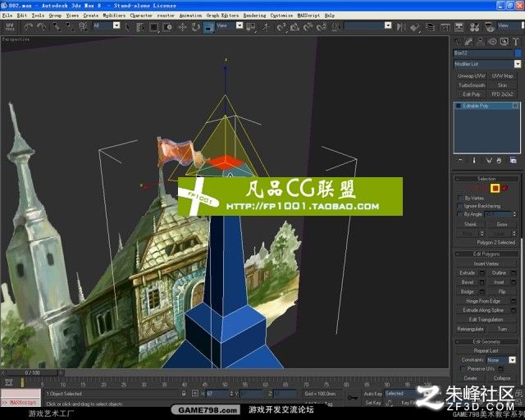525x420 pixels.
Task: Collapse the Edit Geometry rollout
Action: tap(486, 341)
